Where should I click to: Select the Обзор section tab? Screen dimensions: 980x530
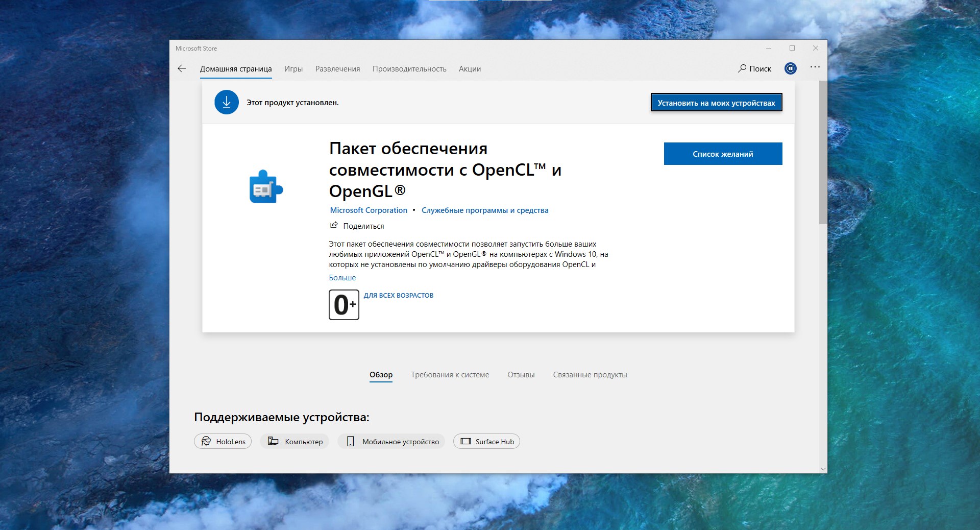click(x=381, y=375)
